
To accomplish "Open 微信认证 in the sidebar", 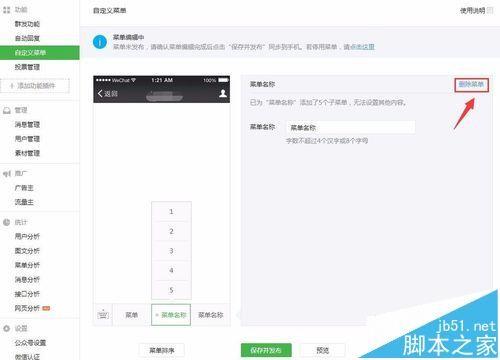I will click(27, 356).
